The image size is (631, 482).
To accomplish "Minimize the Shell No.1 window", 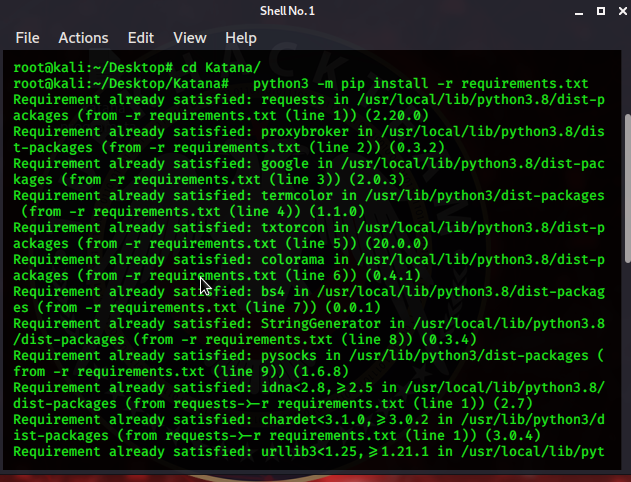I will 579,12.
